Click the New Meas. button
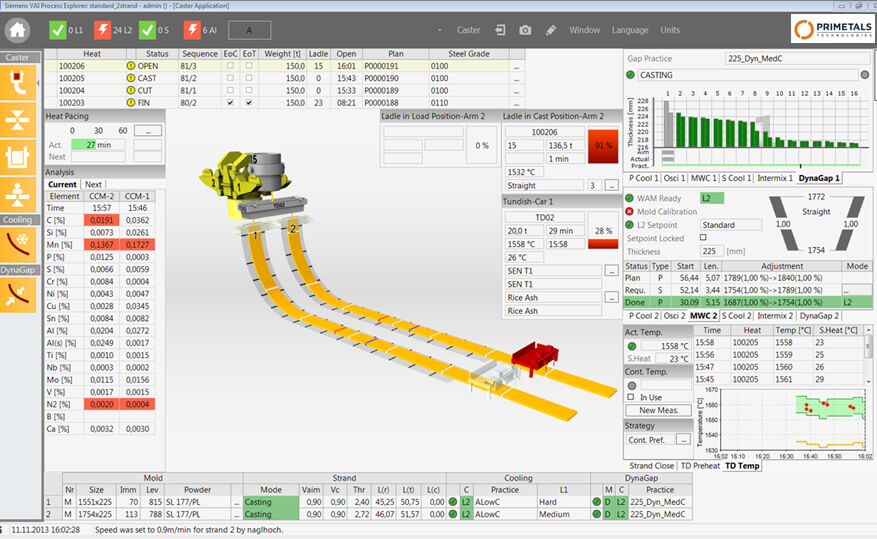The image size is (877, 539). pyautogui.click(x=658, y=410)
